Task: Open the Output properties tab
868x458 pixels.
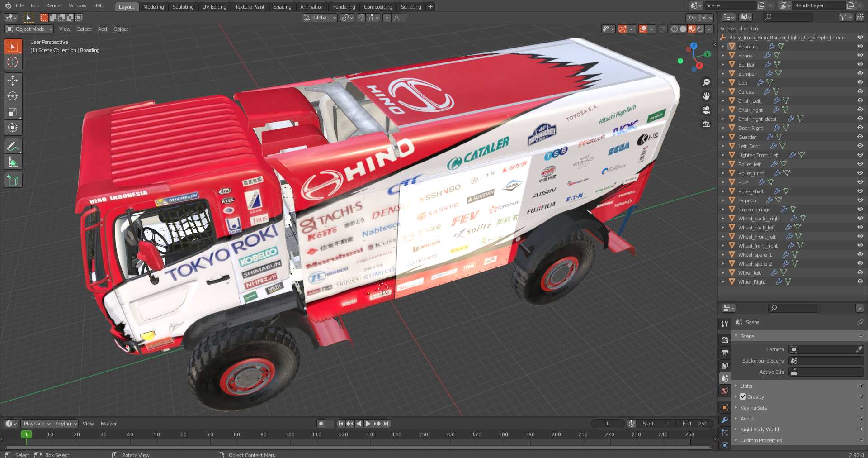Action: click(x=725, y=353)
